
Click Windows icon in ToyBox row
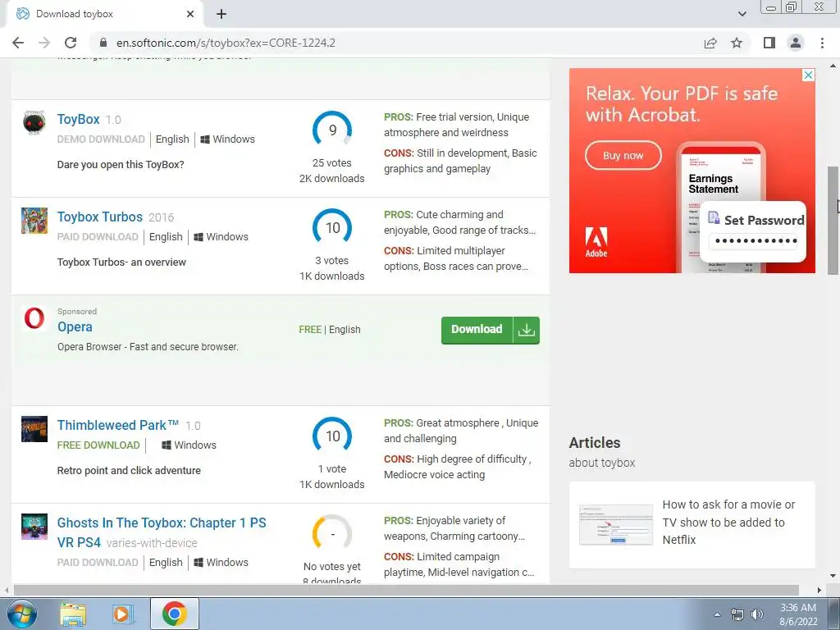(204, 139)
